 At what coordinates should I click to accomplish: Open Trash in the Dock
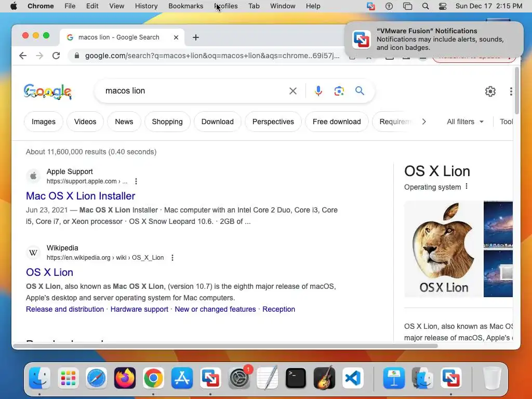coord(492,378)
